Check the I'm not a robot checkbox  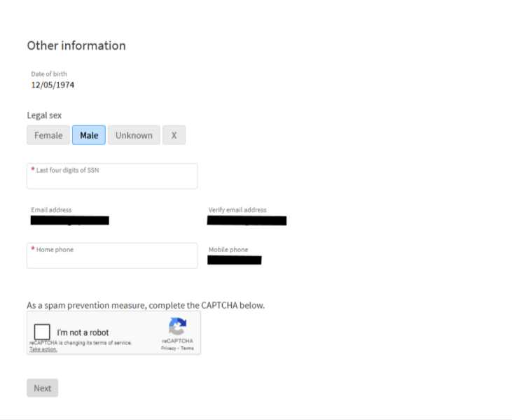42,332
